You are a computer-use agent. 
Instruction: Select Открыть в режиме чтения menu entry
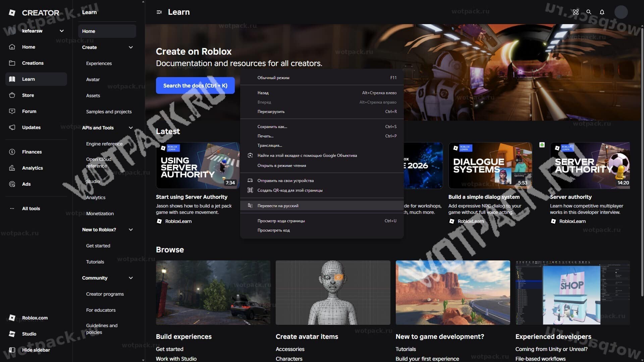322,166
